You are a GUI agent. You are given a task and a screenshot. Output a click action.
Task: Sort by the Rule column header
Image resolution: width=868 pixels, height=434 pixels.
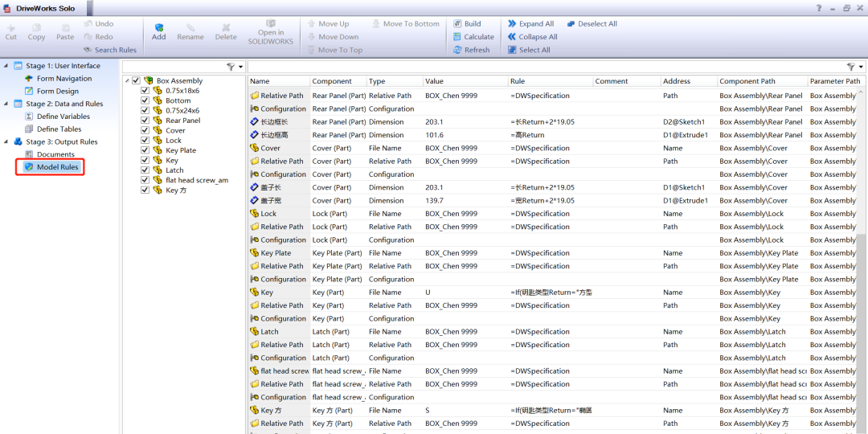pyautogui.click(x=551, y=81)
